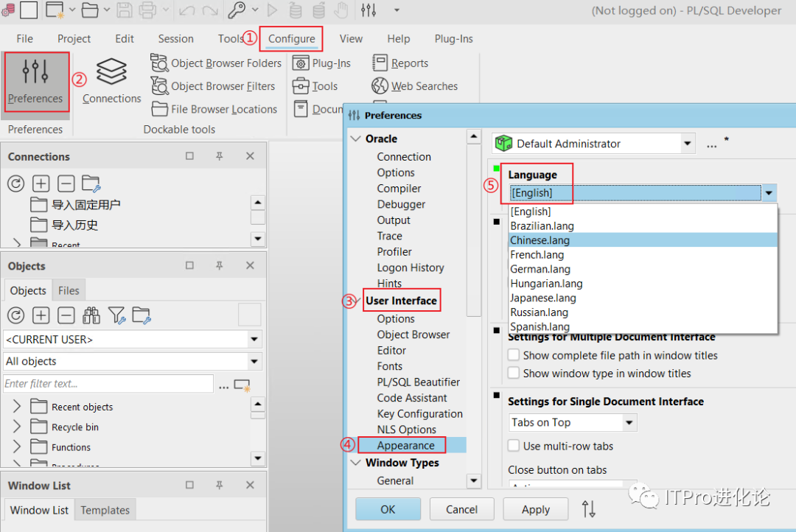This screenshot has width=796, height=532.
Task: Expand the Functions folder
Action: [x=17, y=447]
